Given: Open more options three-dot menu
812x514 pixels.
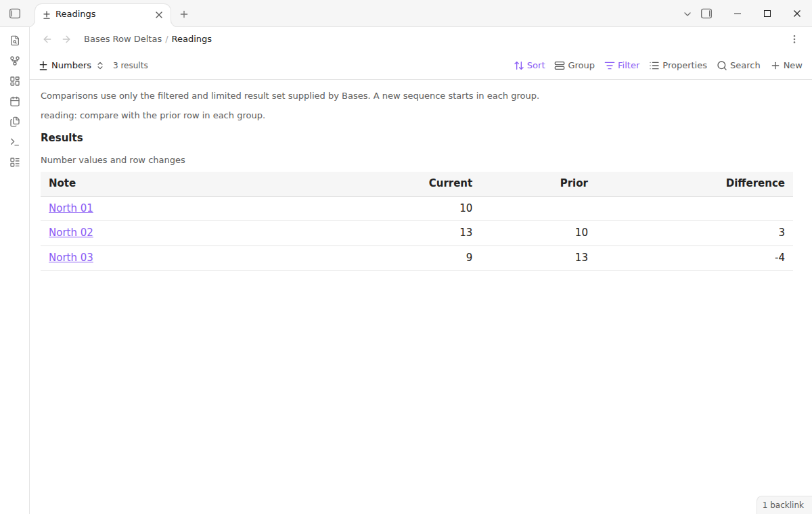Looking at the screenshot, I should coord(794,39).
